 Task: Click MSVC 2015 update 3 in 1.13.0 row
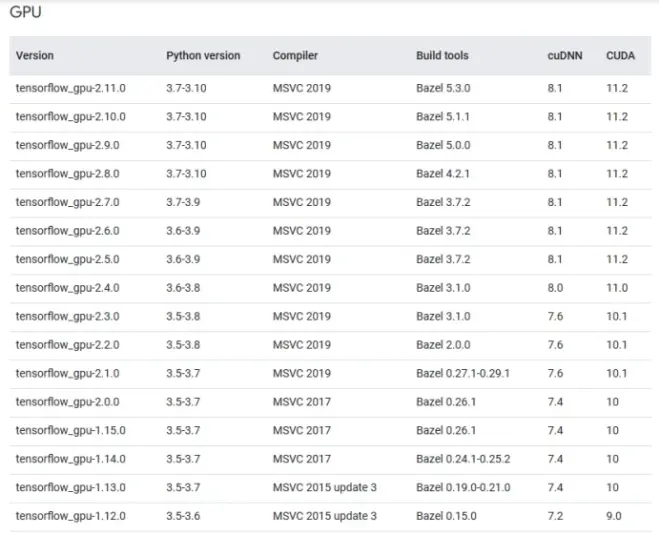pos(325,487)
